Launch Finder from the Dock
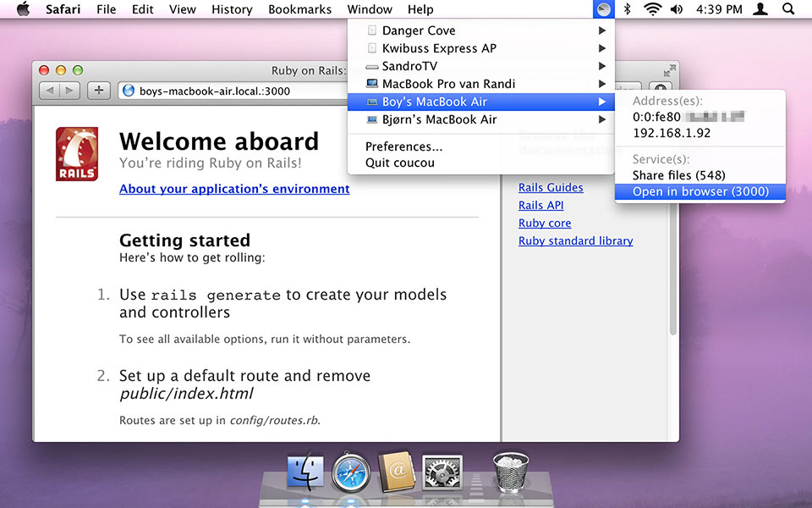Image resolution: width=812 pixels, height=508 pixels. pyautogui.click(x=305, y=472)
